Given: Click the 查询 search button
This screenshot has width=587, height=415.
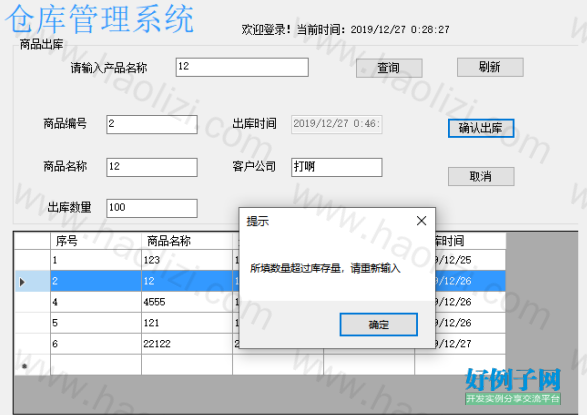Looking at the screenshot, I should pyautogui.click(x=389, y=68).
